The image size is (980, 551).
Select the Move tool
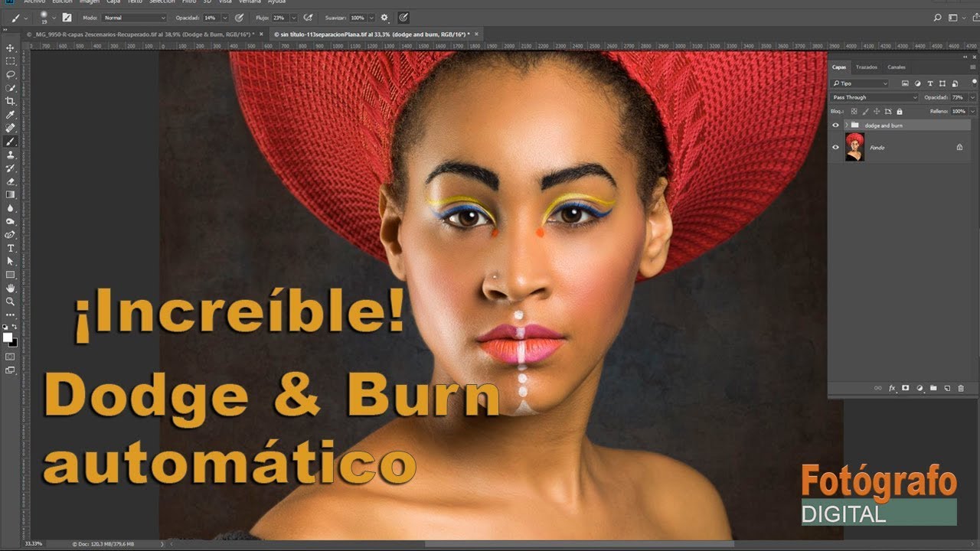point(11,47)
